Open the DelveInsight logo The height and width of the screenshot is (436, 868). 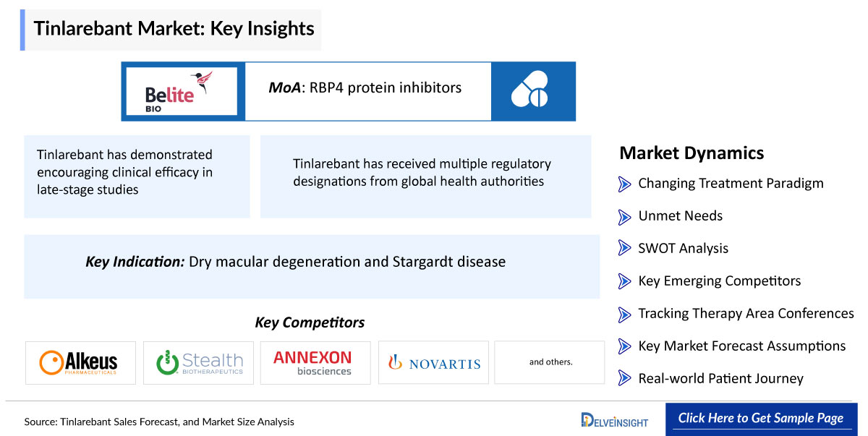point(613,420)
